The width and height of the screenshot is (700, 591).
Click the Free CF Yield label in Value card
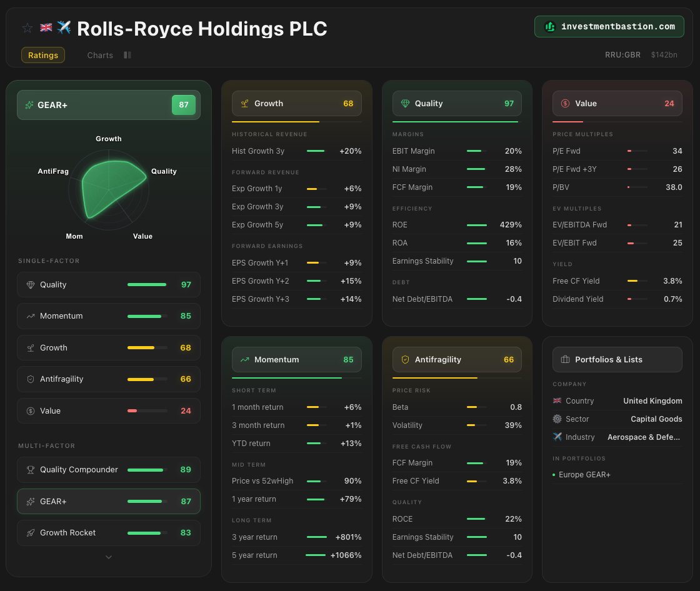click(576, 281)
